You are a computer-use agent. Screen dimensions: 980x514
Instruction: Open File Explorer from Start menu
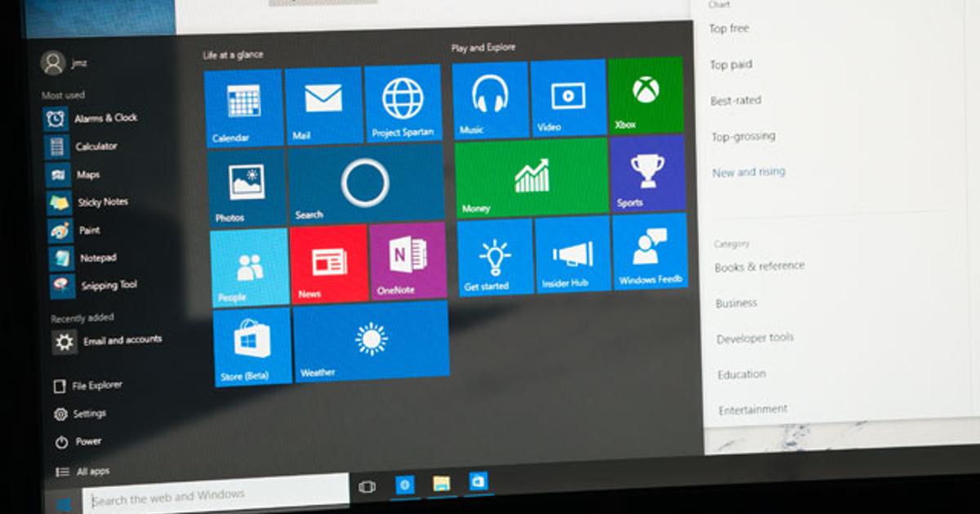89,386
